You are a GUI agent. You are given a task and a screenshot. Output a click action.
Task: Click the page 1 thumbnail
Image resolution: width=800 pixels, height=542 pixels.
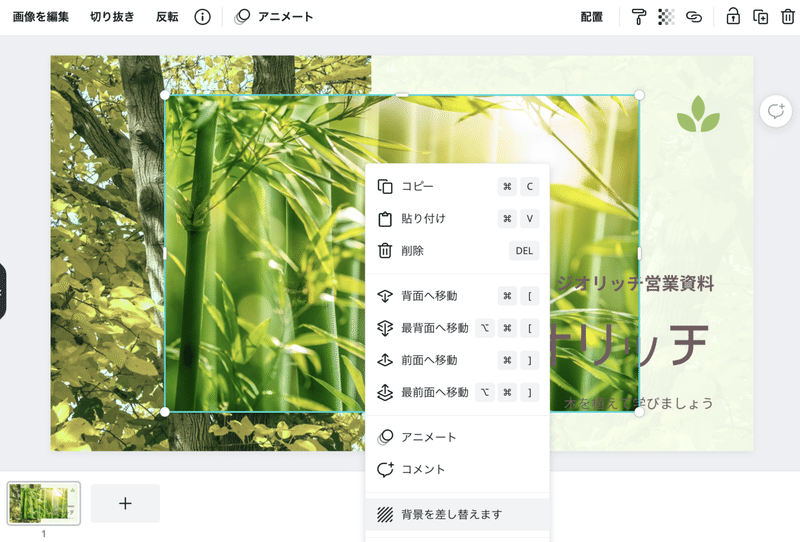tap(43, 503)
